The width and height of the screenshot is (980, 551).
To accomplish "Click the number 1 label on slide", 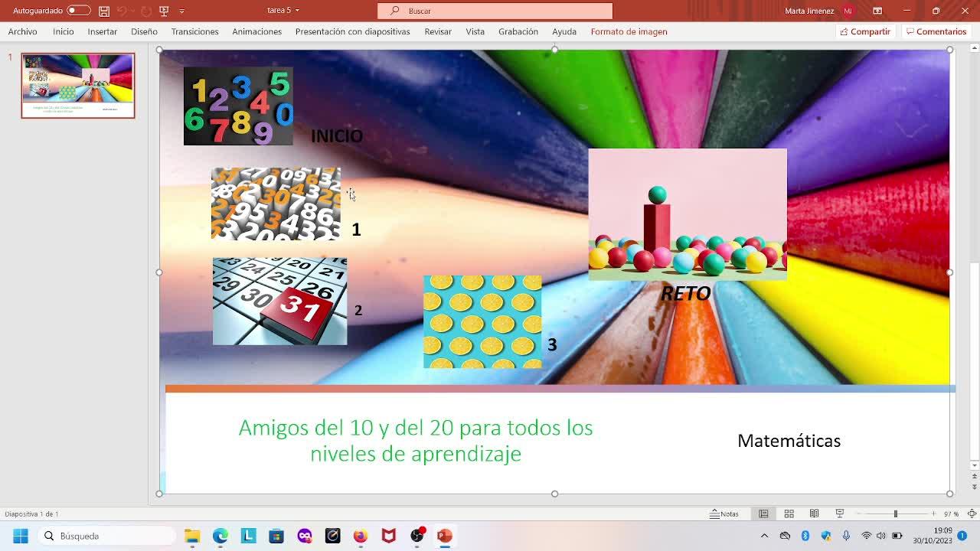I will (356, 230).
